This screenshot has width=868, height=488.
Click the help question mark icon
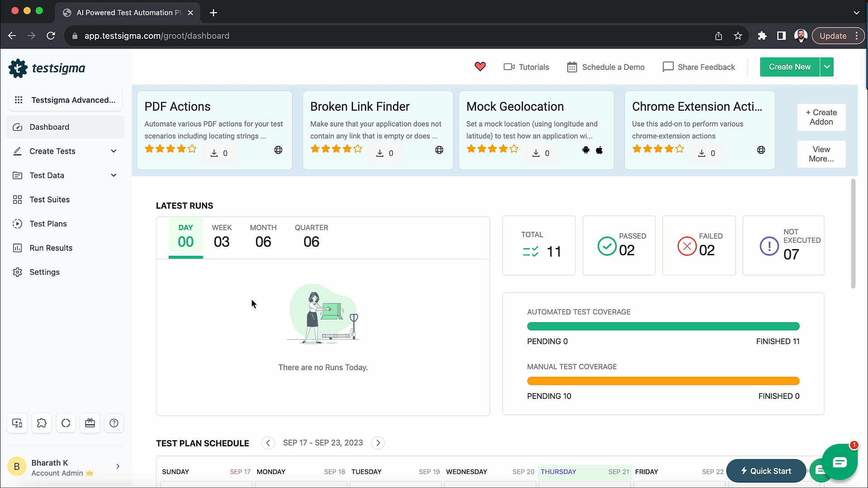[114, 423]
